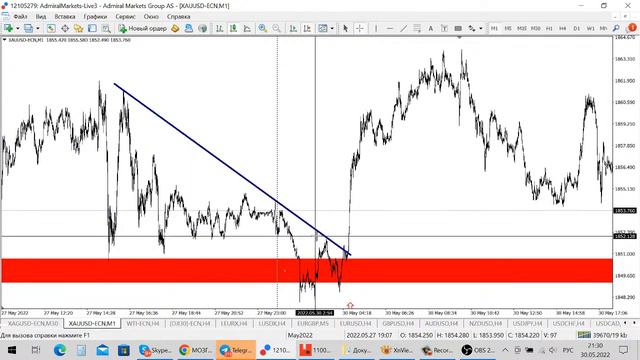Screen dimensions: 640x360
Task: Select the trendline drawing tool
Action: tap(403, 28)
